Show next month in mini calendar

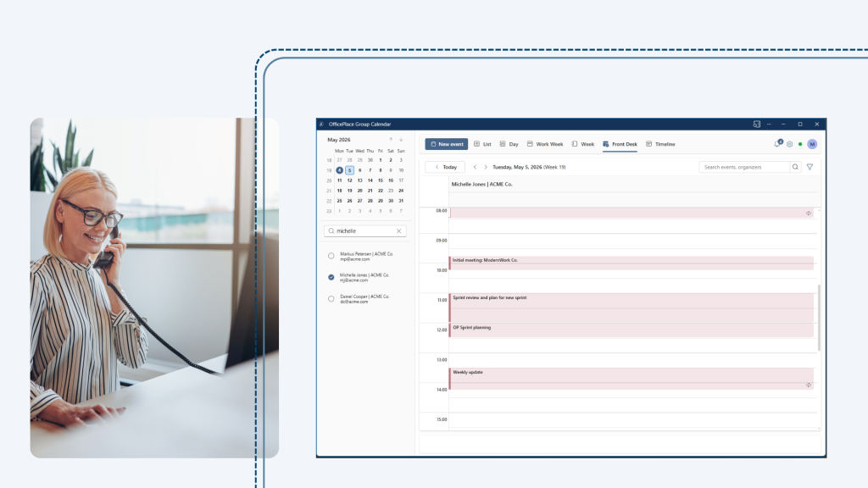tap(401, 140)
